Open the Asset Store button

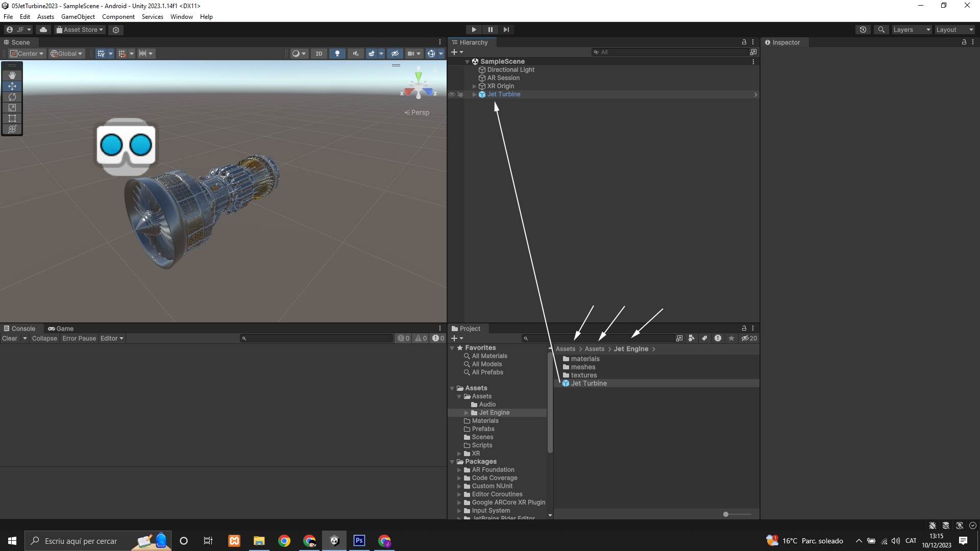click(80, 30)
